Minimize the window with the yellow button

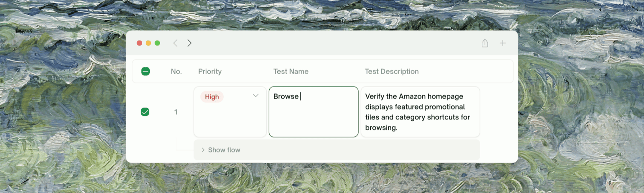[149, 43]
